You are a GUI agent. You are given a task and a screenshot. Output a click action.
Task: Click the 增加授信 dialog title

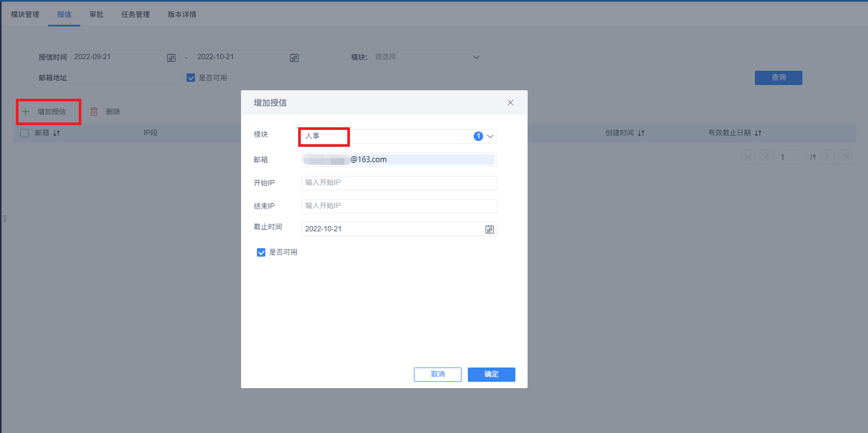[x=270, y=103]
